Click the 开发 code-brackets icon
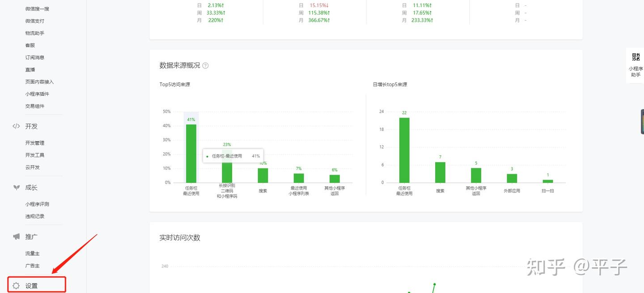The image size is (644, 293). [x=16, y=126]
